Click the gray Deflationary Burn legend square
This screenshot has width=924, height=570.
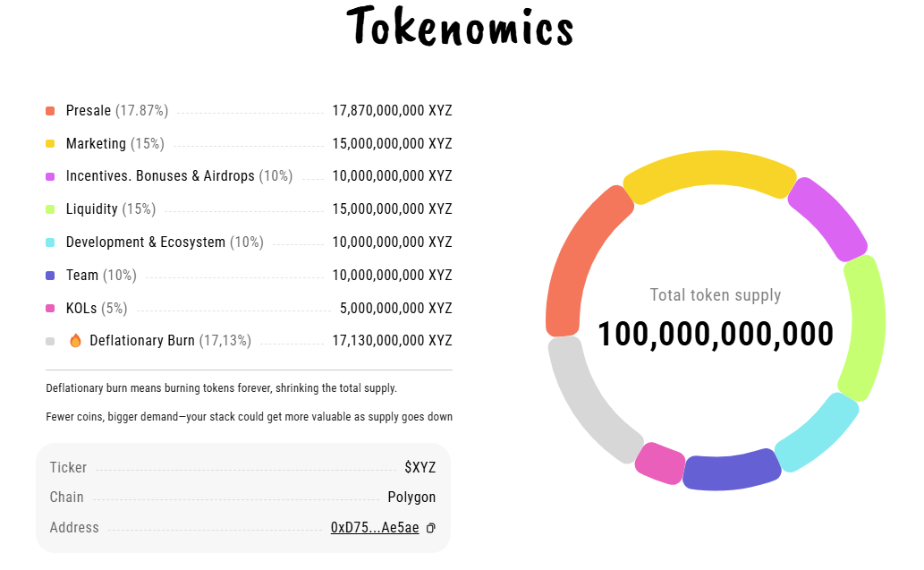pos(50,341)
